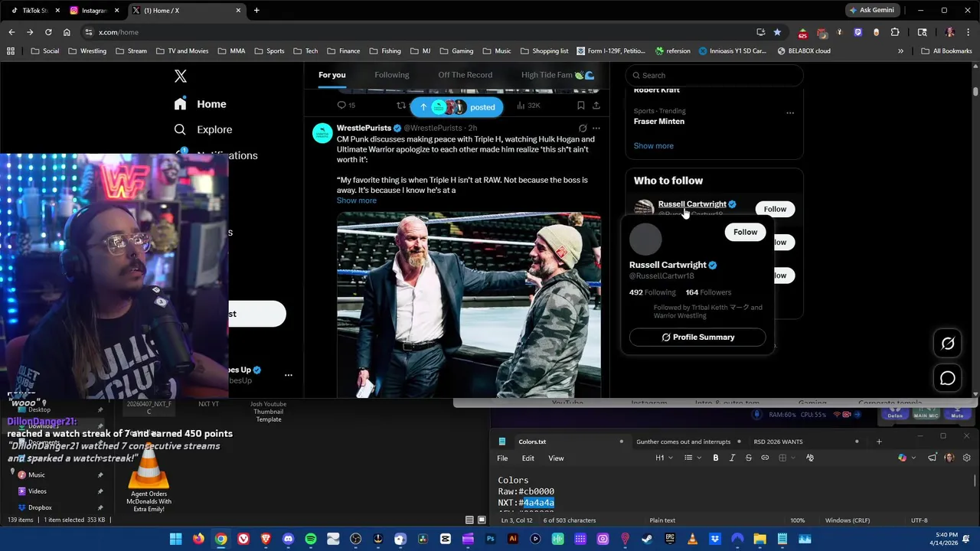Screen dimensions: 980x551
Task: Share the post via the share icon
Action: coord(596,106)
